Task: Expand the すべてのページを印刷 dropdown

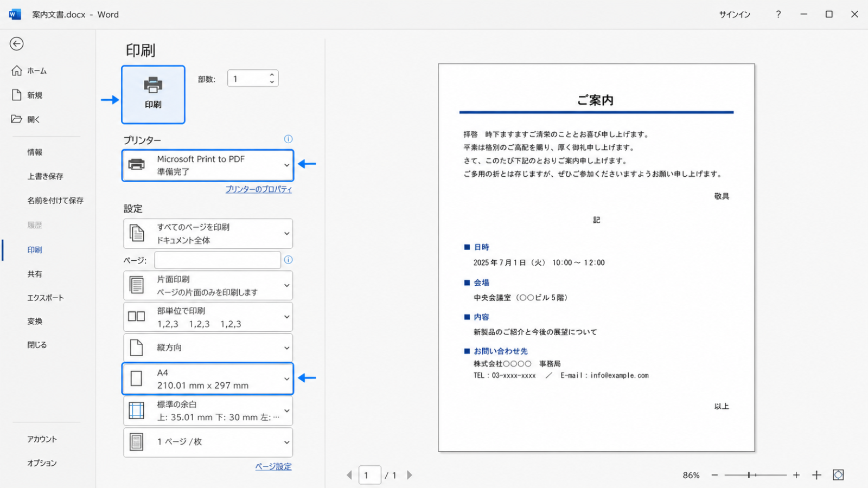Action: [x=208, y=234]
